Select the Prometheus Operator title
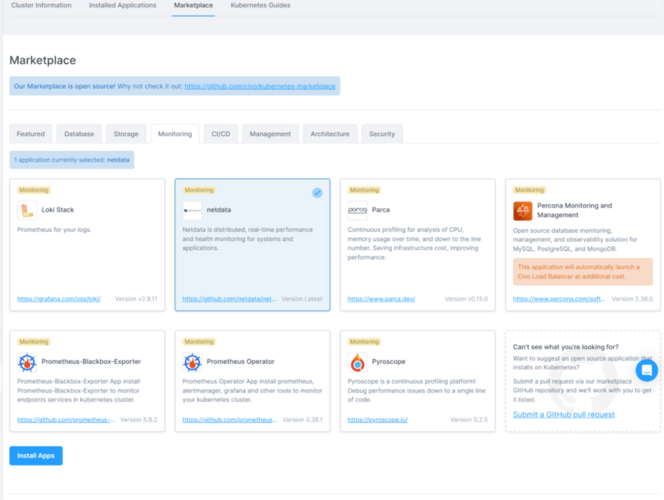 click(x=241, y=362)
